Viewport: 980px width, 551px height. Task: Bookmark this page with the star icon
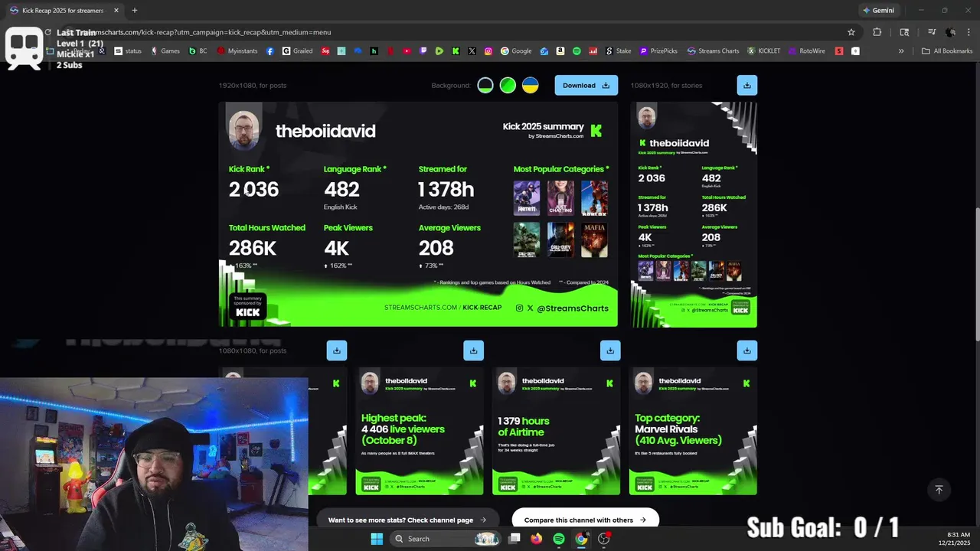851,32
